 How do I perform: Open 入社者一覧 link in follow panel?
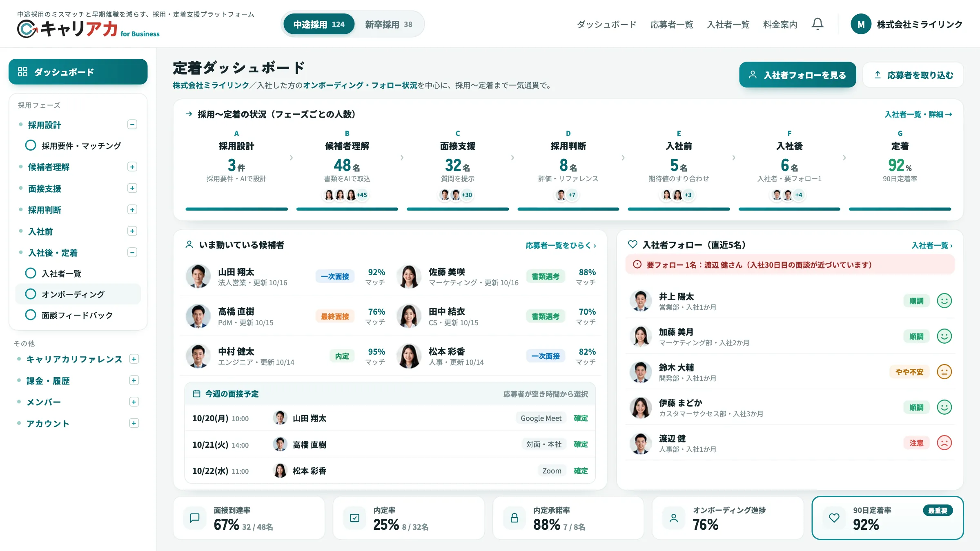[932, 245]
